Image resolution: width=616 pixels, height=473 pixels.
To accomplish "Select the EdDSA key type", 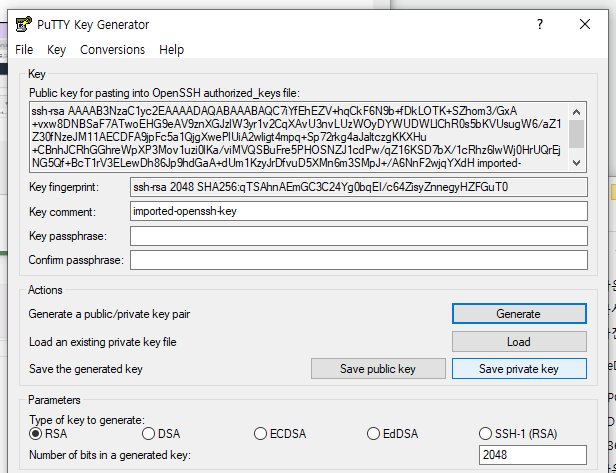I will (392, 434).
